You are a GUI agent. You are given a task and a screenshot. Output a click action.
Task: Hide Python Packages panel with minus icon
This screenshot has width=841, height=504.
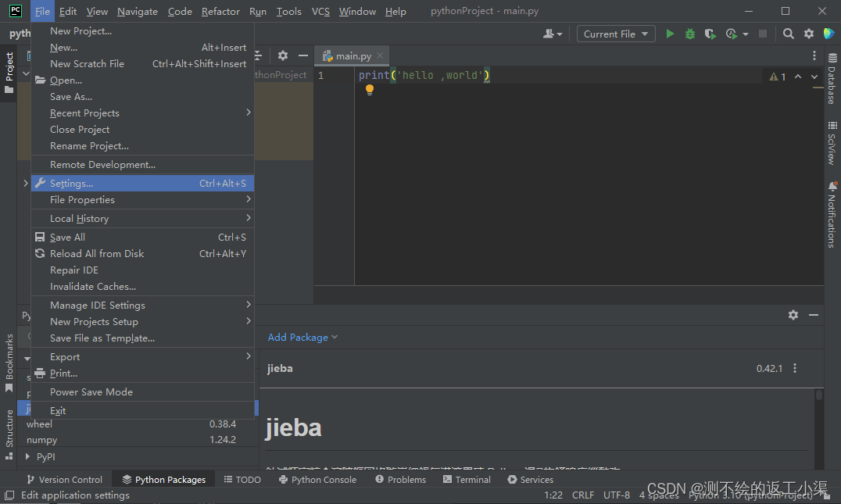(814, 315)
